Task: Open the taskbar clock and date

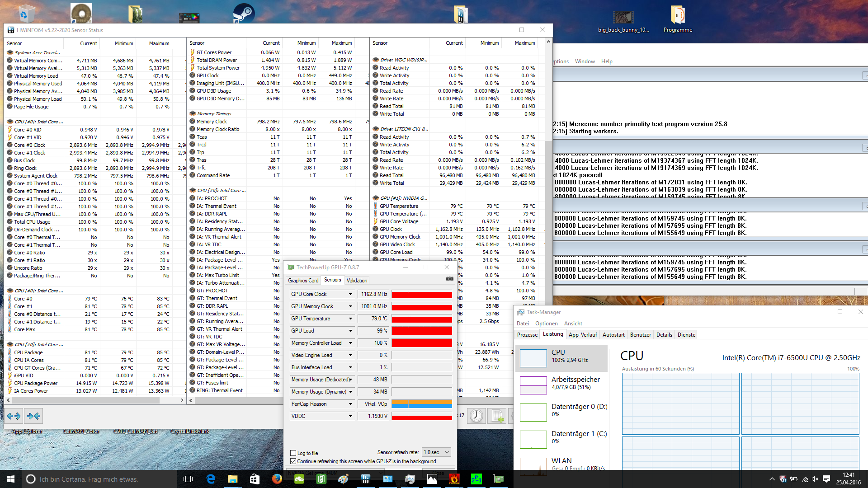Action: click(848, 479)
